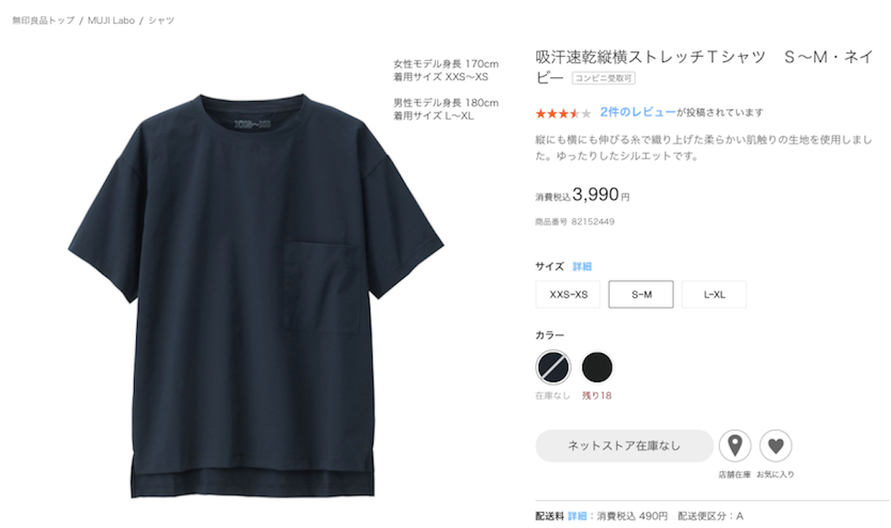Click the 店舗在庫 label
This screenshot has height=528, width=891.
tap(734, 475)
